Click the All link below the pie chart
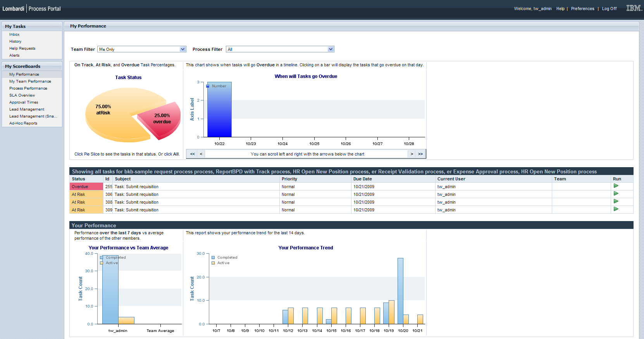The width and height of the screenshot is (644, 339). tap(176, 154)
